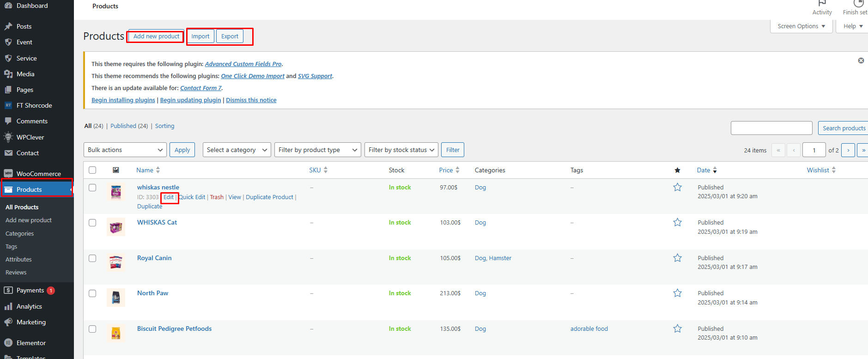Sort products by Price column
868x359 pixels.
449,170
